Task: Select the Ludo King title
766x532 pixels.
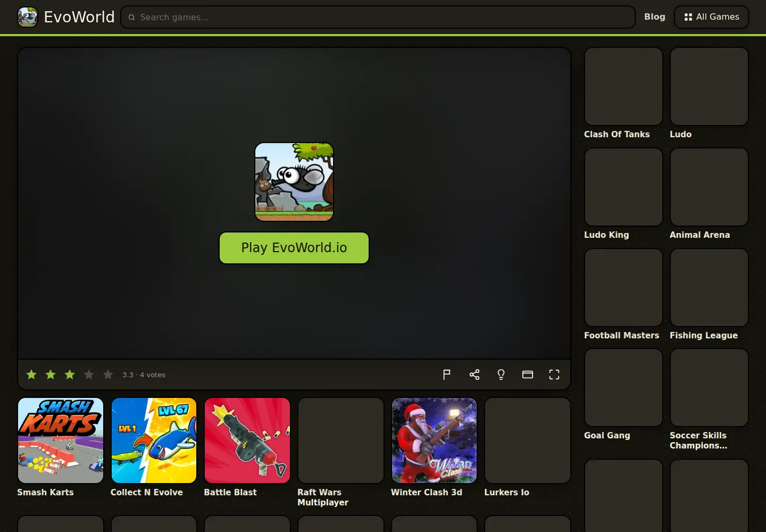Action: tap(606, 235)
